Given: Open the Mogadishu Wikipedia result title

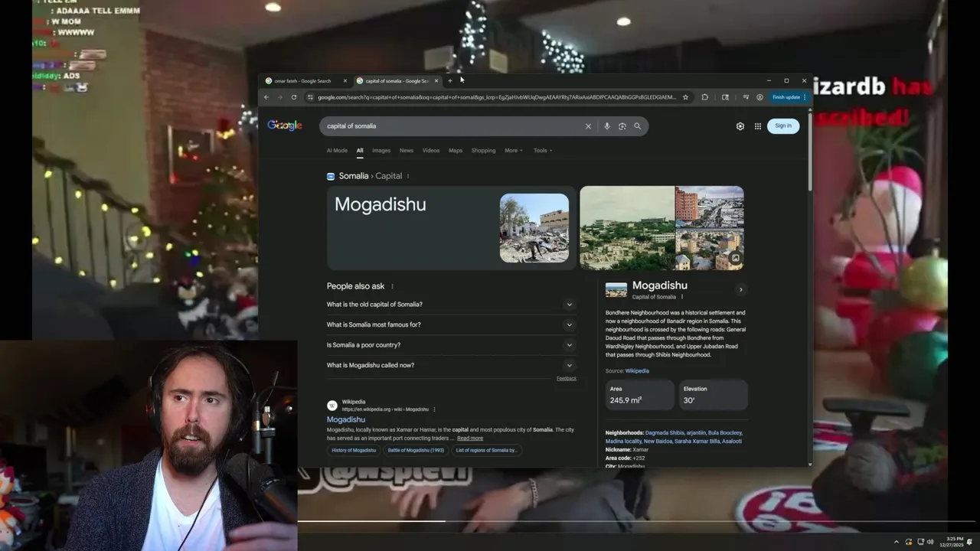Looking at the screenshot, I should click(x=346, y=419).
